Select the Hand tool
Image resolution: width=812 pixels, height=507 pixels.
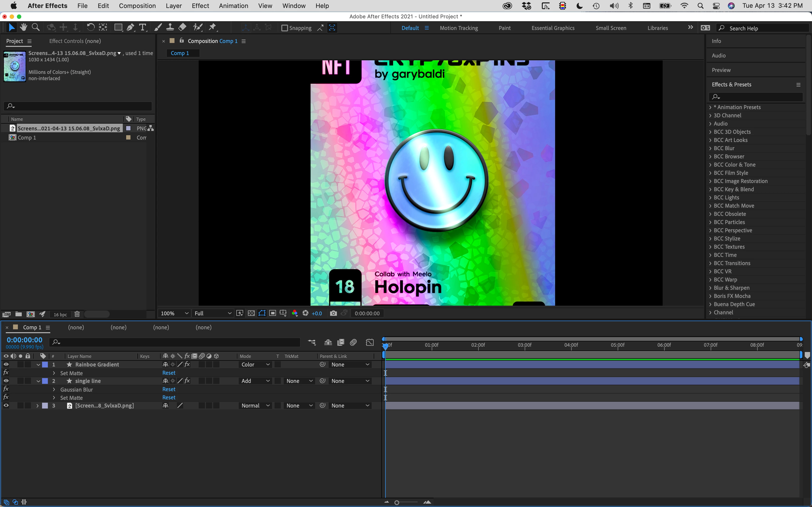coord(23,28)
